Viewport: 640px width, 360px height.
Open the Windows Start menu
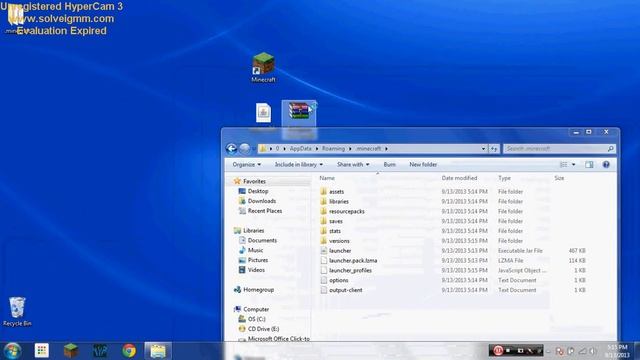(x=13, y=351)
